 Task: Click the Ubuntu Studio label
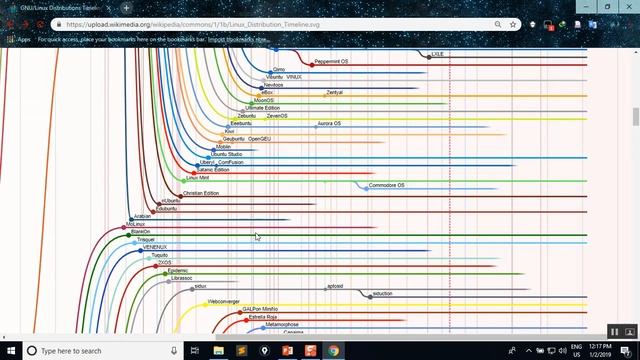pos(226,154)
